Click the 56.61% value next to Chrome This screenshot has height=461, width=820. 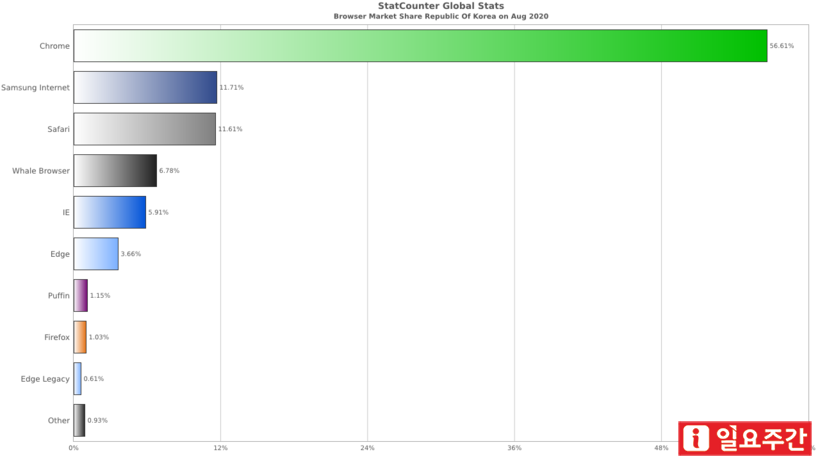782,46
